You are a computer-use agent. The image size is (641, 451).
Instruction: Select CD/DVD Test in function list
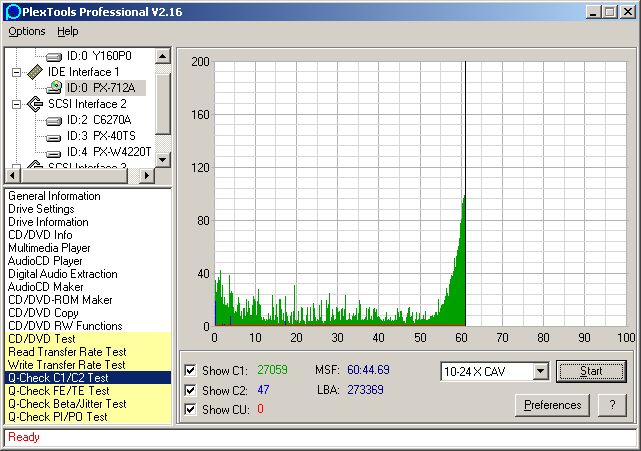(88, 339)
